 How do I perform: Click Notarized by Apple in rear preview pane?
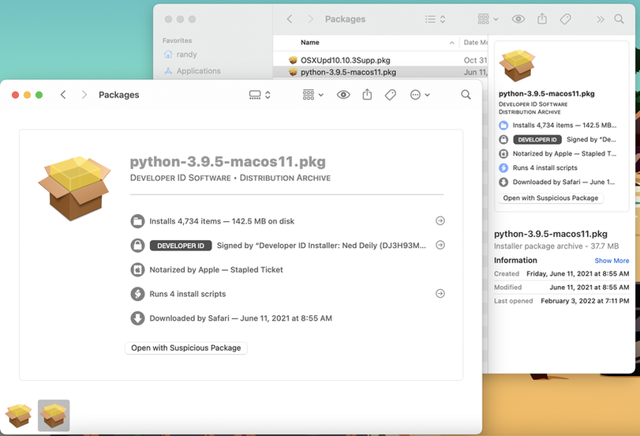pos(564,153)
